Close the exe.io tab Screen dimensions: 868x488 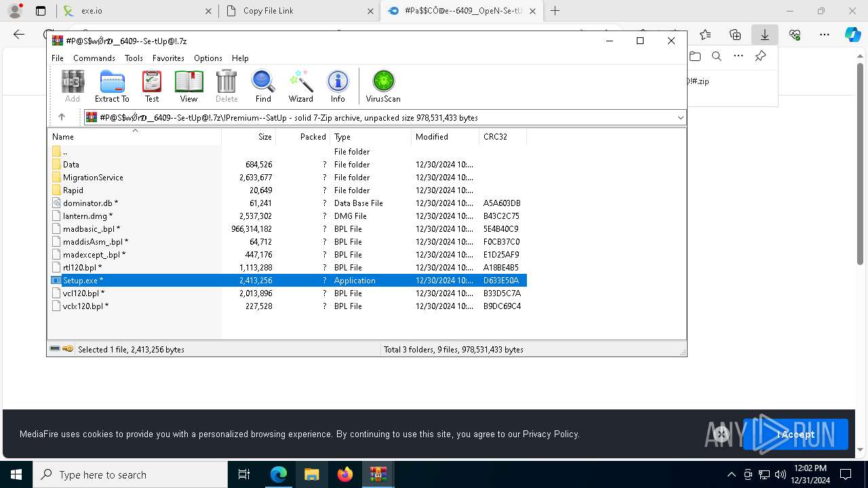point(208,11)
